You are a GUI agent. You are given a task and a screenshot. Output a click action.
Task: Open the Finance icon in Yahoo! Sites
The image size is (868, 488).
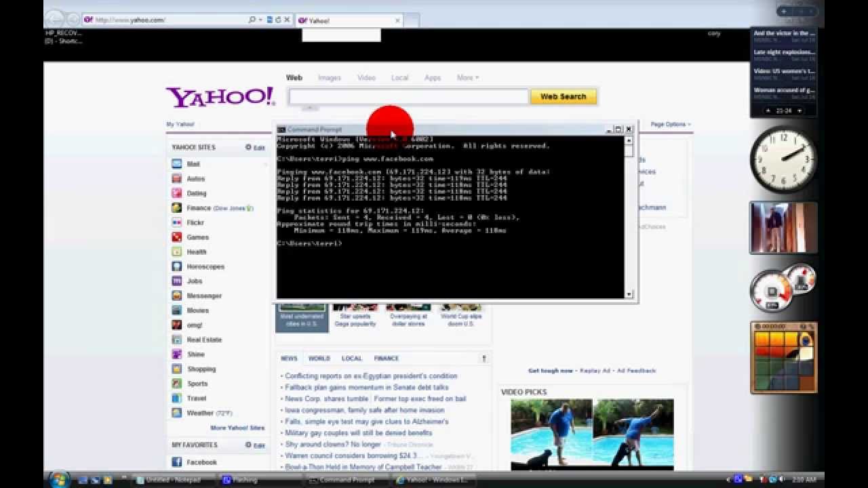click(176, 208)
